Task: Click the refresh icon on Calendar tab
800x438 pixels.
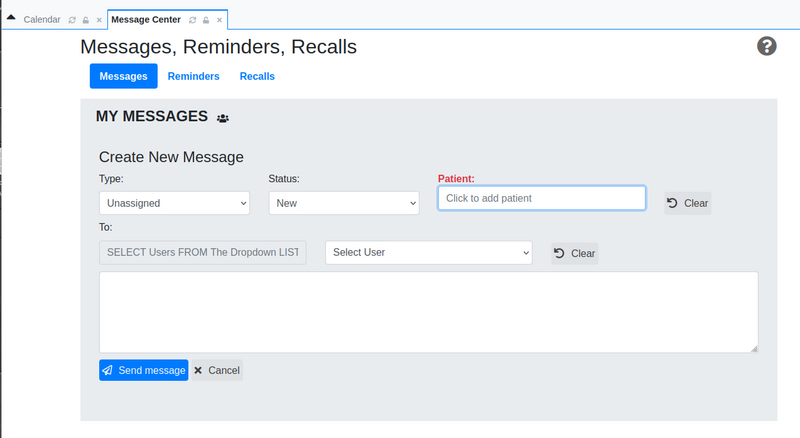Action: pos(72,20)
